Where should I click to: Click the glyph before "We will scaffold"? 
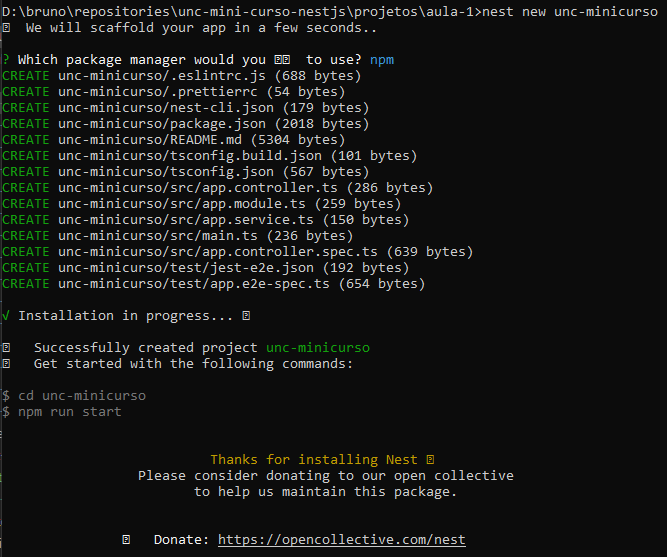tap(6, 28)
